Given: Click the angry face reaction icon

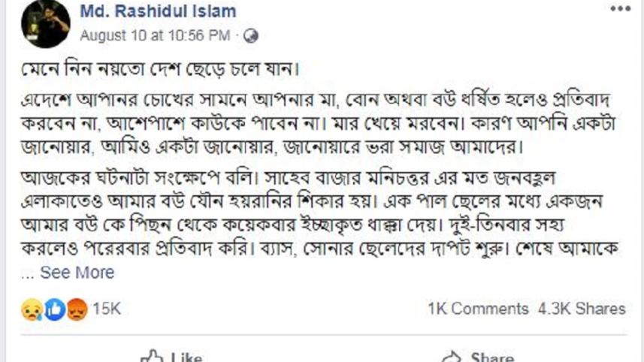Looking at the screenshot, I should tap(77, 309).
